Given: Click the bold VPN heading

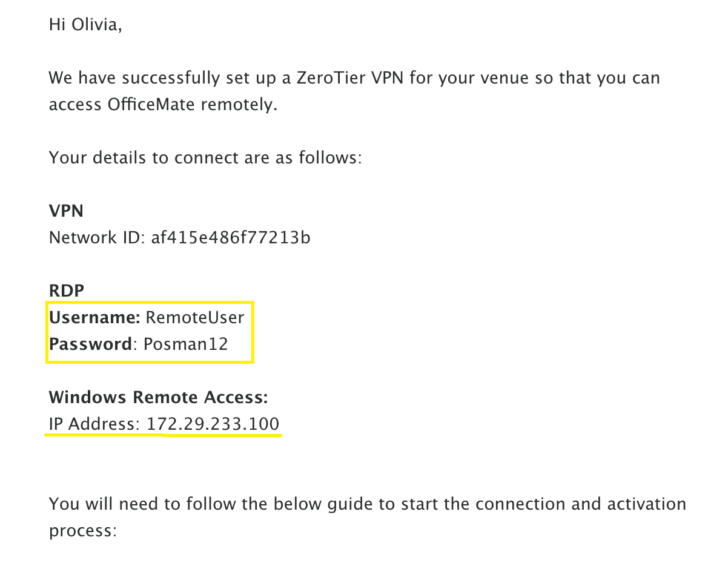Looking at the screenshot, I should 66,211.
